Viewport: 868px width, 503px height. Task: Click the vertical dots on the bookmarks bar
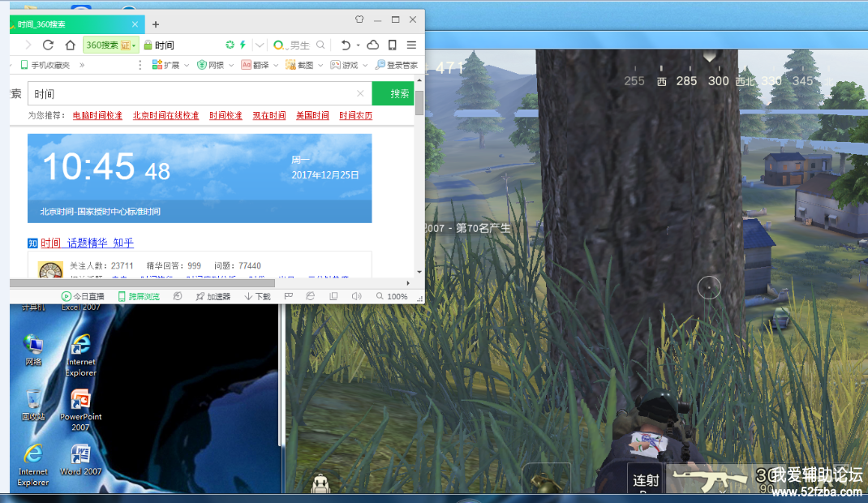point(140,65)
